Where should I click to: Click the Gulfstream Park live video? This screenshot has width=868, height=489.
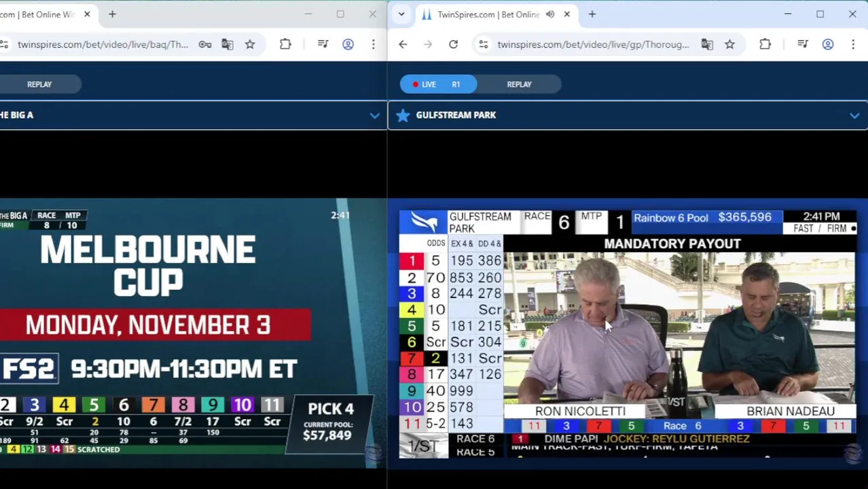click(x=628, y=333)
